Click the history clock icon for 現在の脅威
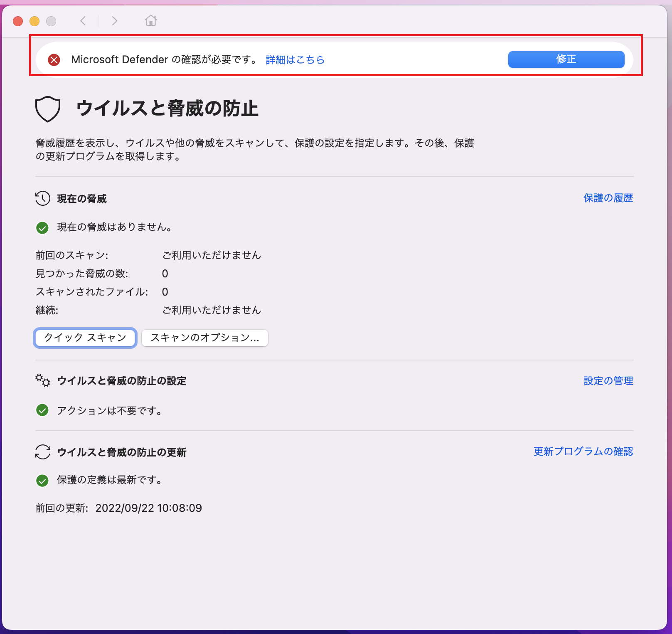This screenshot has width=672, height=634. pos(43,199)
